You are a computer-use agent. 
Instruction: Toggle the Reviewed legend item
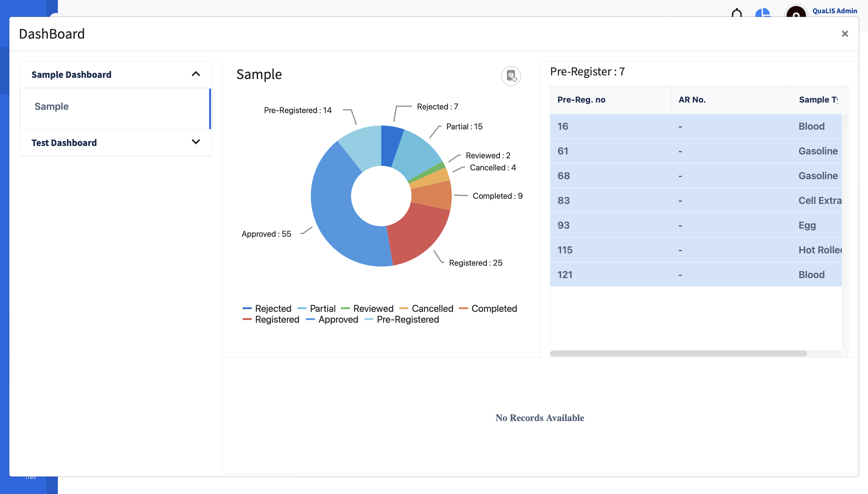(x=373, y=309)
